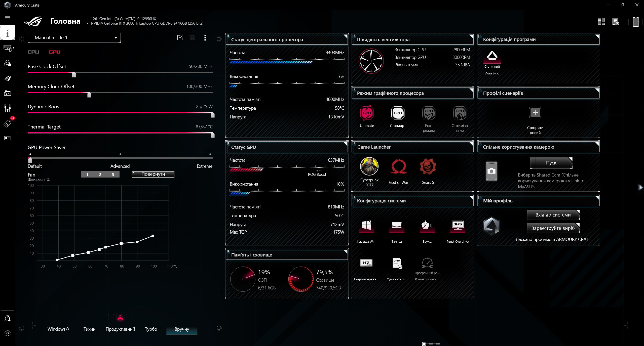Open the Manual mode 1 dropdown
644x346 pixels.
(74, 38)
